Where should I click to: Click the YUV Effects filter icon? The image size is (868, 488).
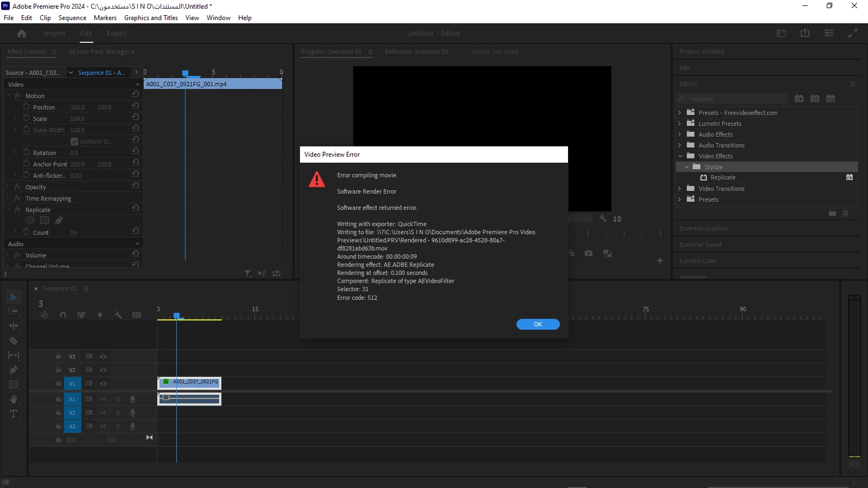pyautogui.click(x=831, y=99)
